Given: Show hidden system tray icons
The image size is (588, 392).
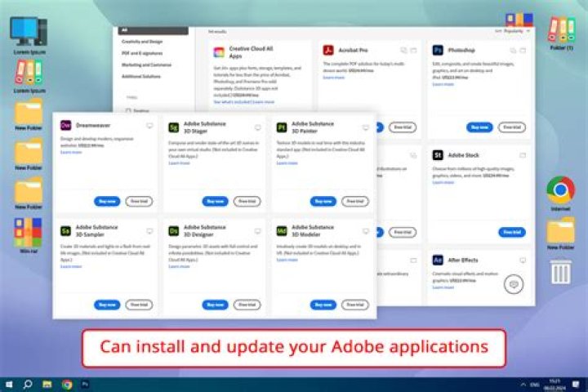Looking at the screenshot, I should (522, 384).
